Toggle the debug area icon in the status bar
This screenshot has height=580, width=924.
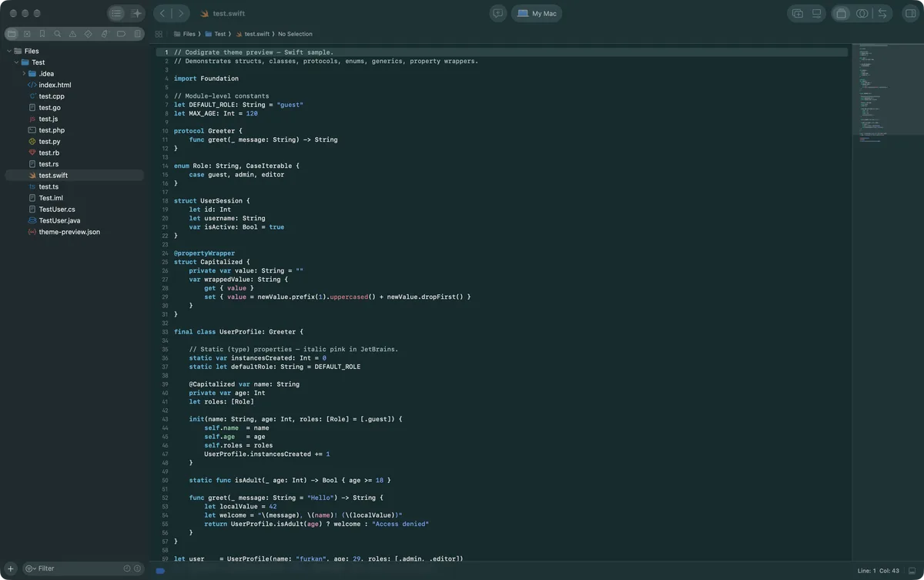912,571
